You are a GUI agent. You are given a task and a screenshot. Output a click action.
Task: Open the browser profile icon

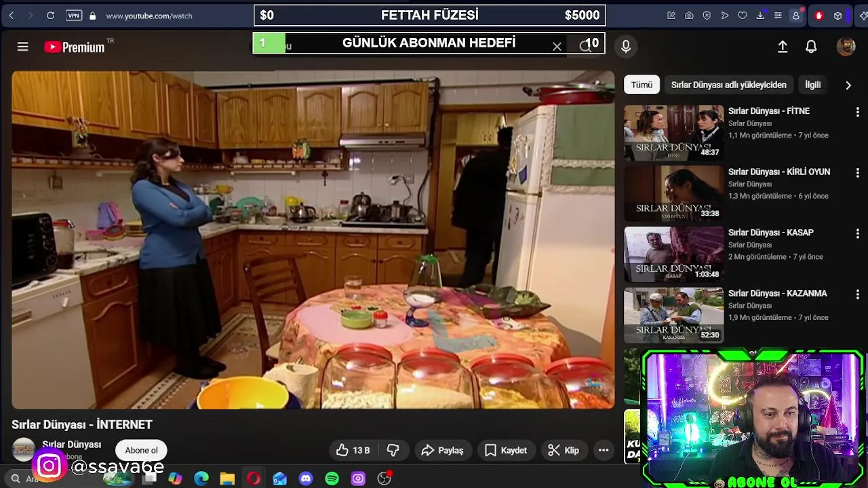pyautogui.click(x=796, y=16)
